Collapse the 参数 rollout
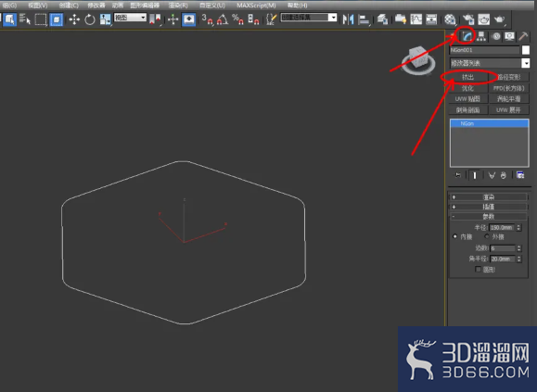This screenshot has width=537, height=392. click(489, 217)
